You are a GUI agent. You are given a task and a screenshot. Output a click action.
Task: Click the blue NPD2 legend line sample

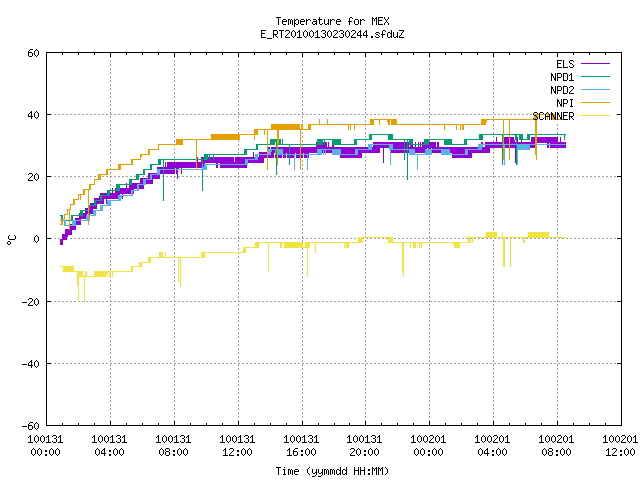[595, 89]
